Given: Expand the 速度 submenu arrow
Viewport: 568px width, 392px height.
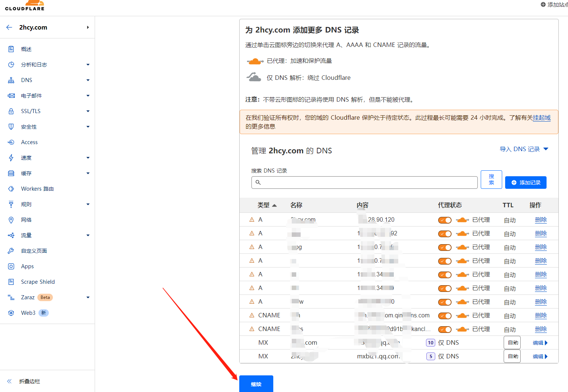Looking at the screenshot, I should coord(88,158).
